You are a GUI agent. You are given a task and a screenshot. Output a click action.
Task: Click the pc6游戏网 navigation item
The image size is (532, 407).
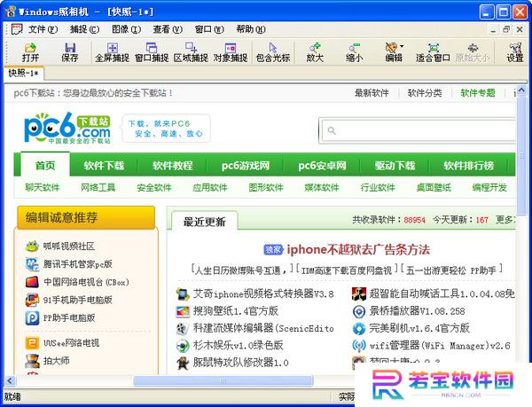(x=246, y=166)
